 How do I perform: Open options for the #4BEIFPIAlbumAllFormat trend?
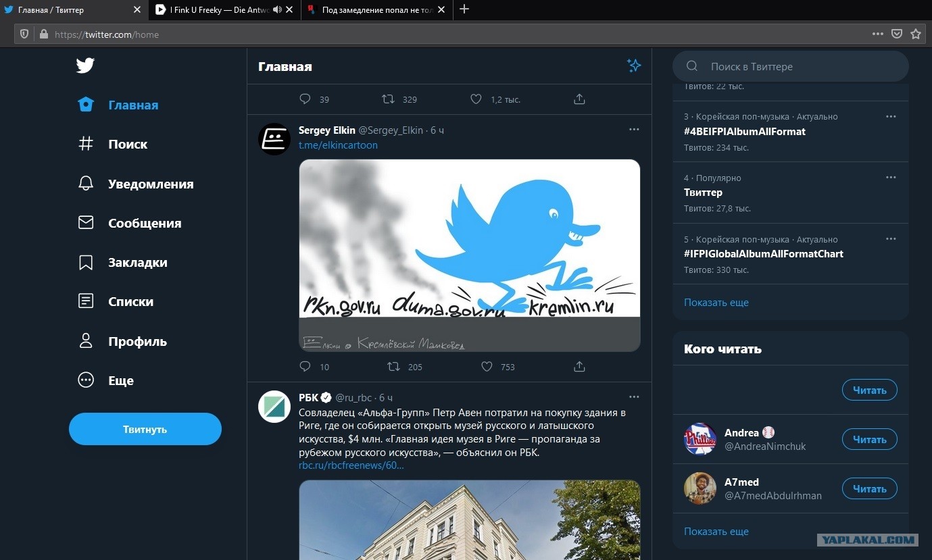click(891, 116)
